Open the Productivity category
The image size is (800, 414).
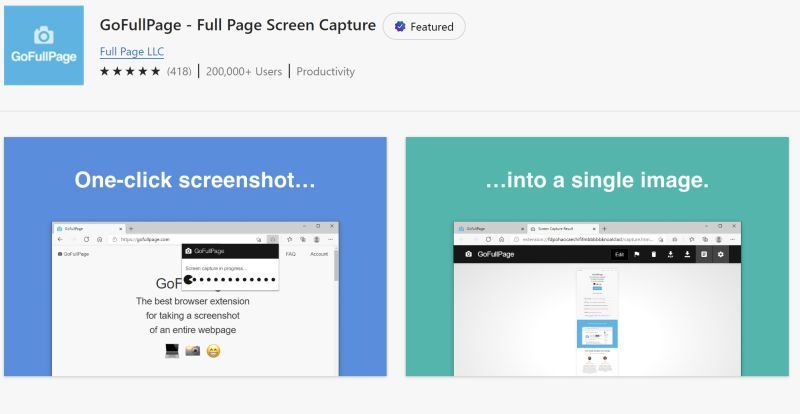click(x=326, y=71)
